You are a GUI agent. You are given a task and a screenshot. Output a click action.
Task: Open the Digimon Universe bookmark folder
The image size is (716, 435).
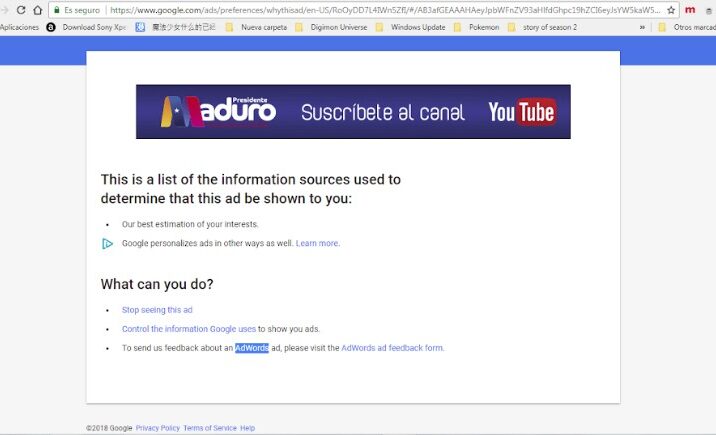[x=331, y=27]
